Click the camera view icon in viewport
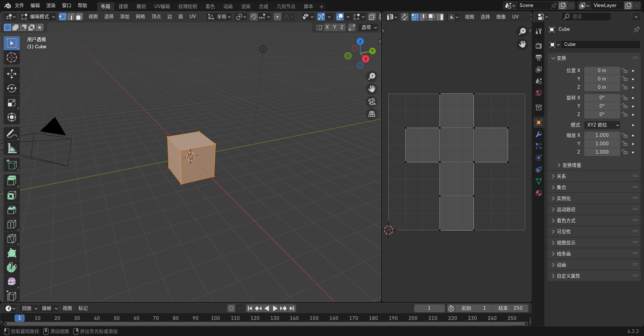 [372, 102]
